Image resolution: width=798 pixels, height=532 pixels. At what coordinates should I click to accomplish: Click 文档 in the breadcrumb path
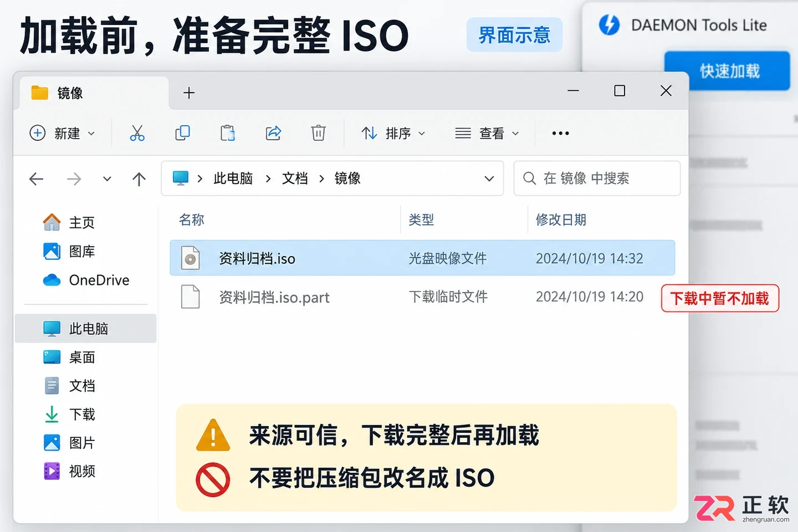295,178
